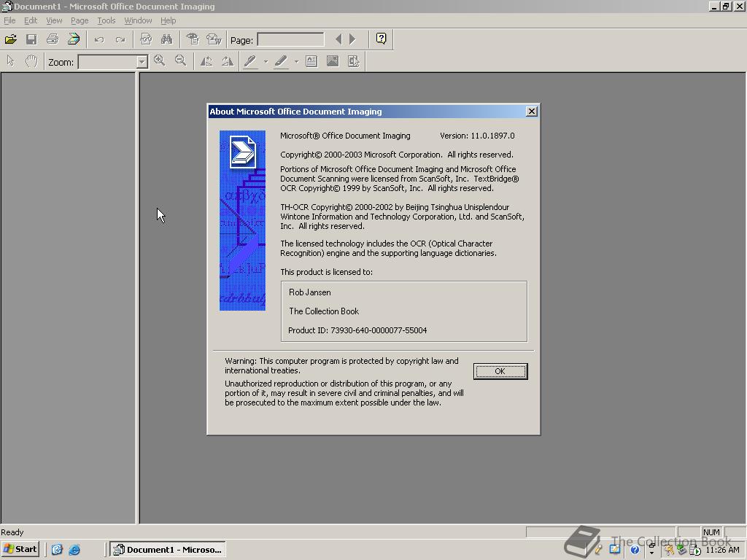747x560 pixels.
Task: Open the Window menu
Action: [x=138, y=20]
